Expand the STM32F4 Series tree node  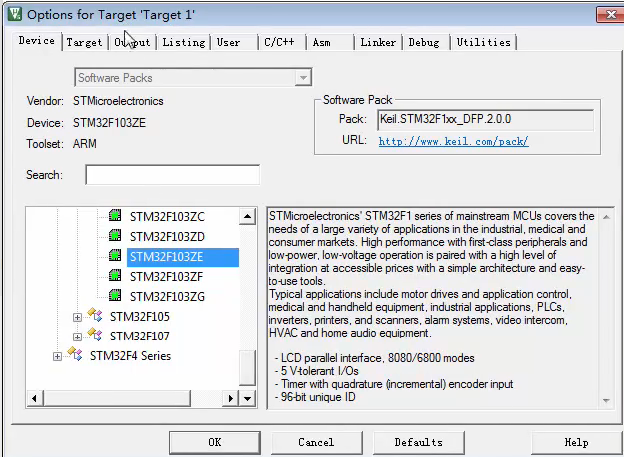pyautogui.click(x=57, y=356)
